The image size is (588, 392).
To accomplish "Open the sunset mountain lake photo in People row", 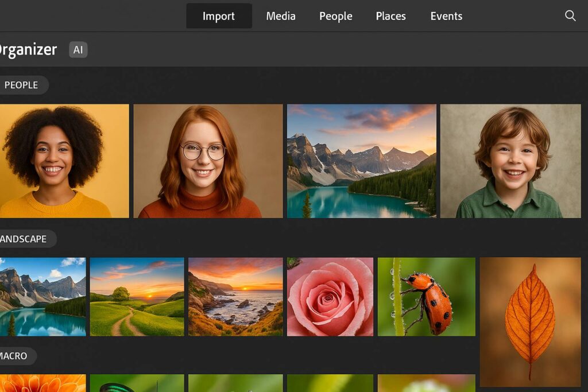I will (x=361, y=161).
